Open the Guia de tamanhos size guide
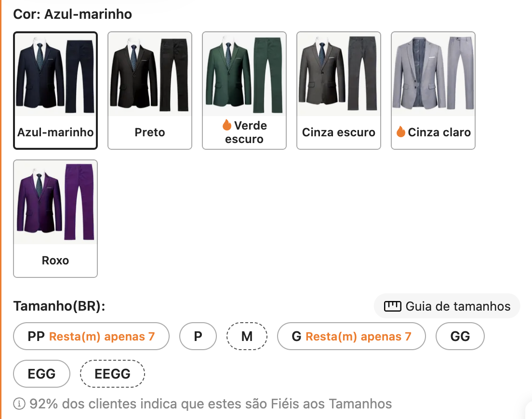Image resolution: width=532 pixels, height=419 pixels. [x=447, y=306]
